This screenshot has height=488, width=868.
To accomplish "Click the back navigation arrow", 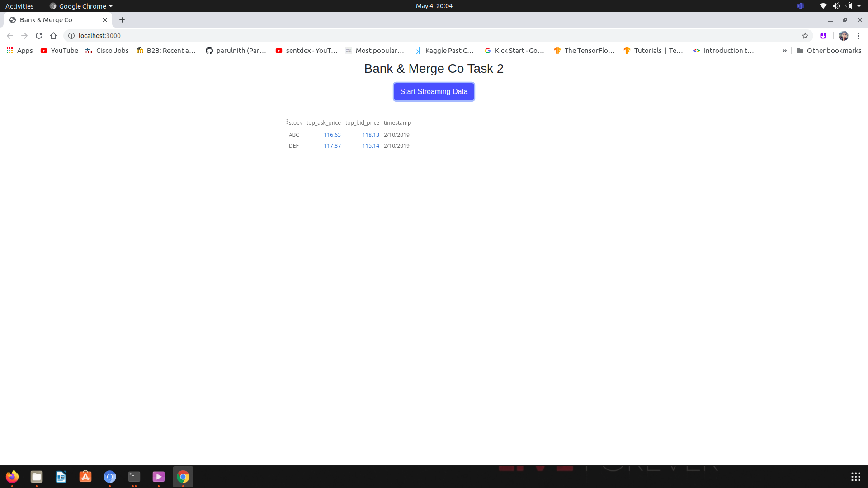I will (x=10, y=36).
